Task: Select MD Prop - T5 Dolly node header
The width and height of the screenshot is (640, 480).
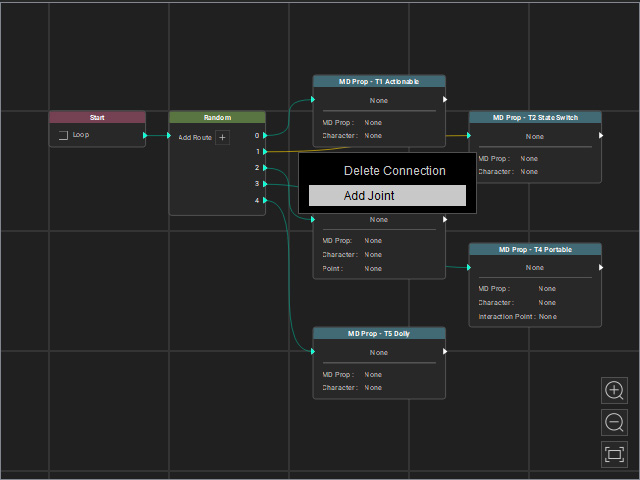Action: [x=379, y=333]
